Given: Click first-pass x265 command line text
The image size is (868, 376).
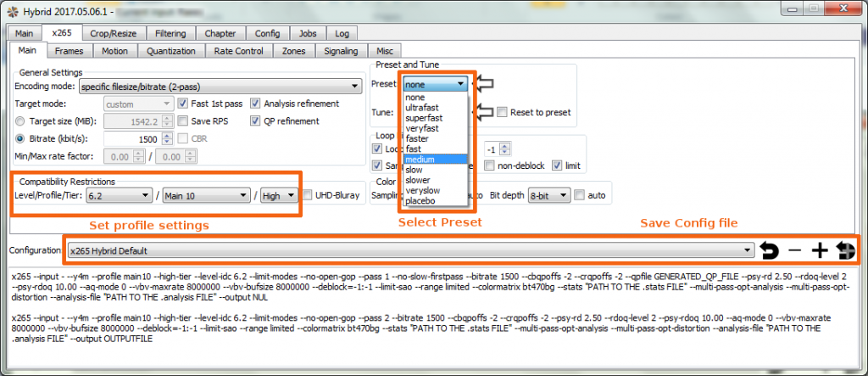Looking at the screenshot, I should point(428,287).
